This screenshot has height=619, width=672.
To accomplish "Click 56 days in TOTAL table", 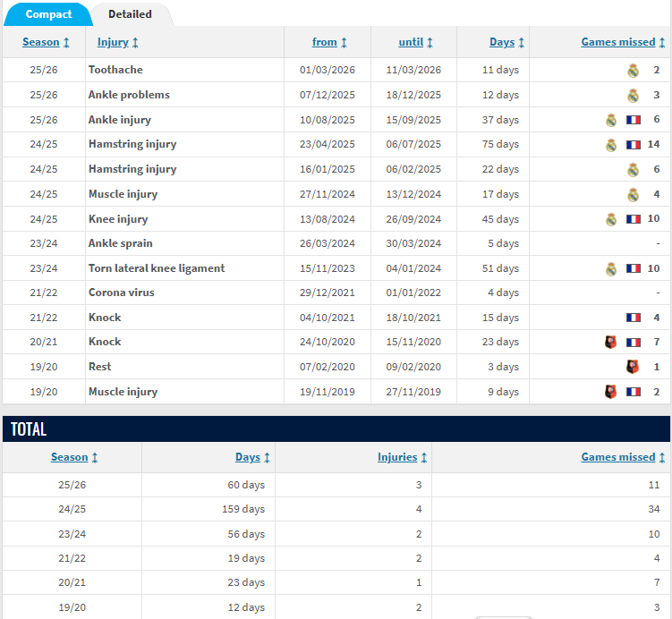I will 246,534.
